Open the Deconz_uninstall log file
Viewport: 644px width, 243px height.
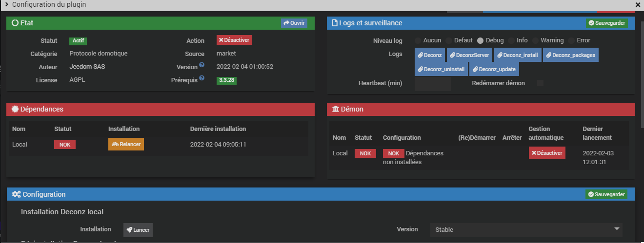[441, 69]
